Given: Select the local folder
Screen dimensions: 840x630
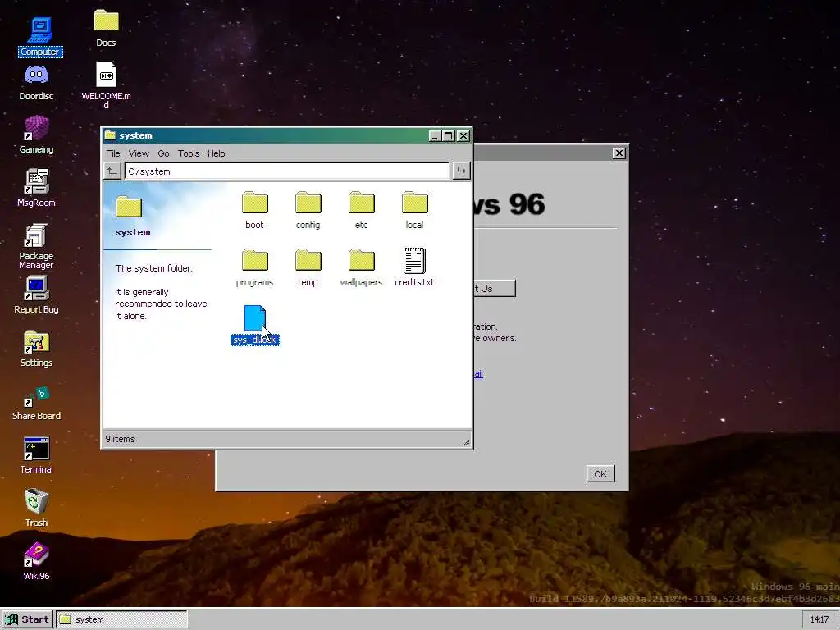Looking at the screenshot, I should 414,210.
